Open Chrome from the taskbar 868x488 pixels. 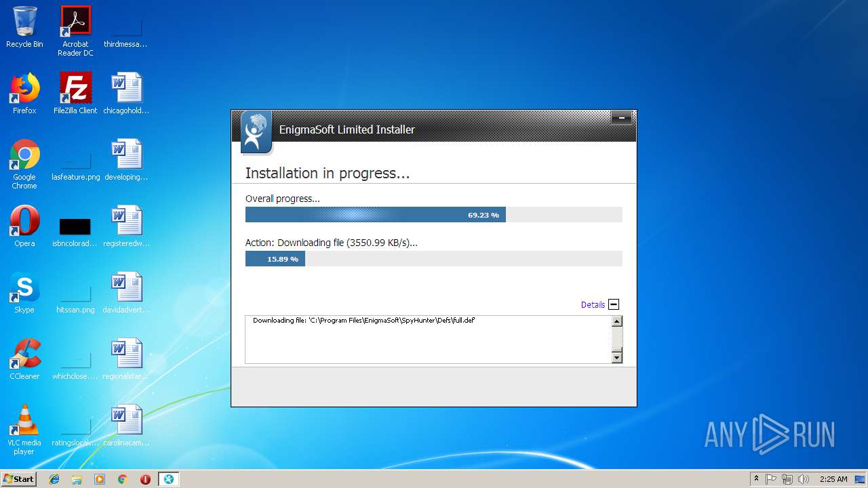[123, 479]
